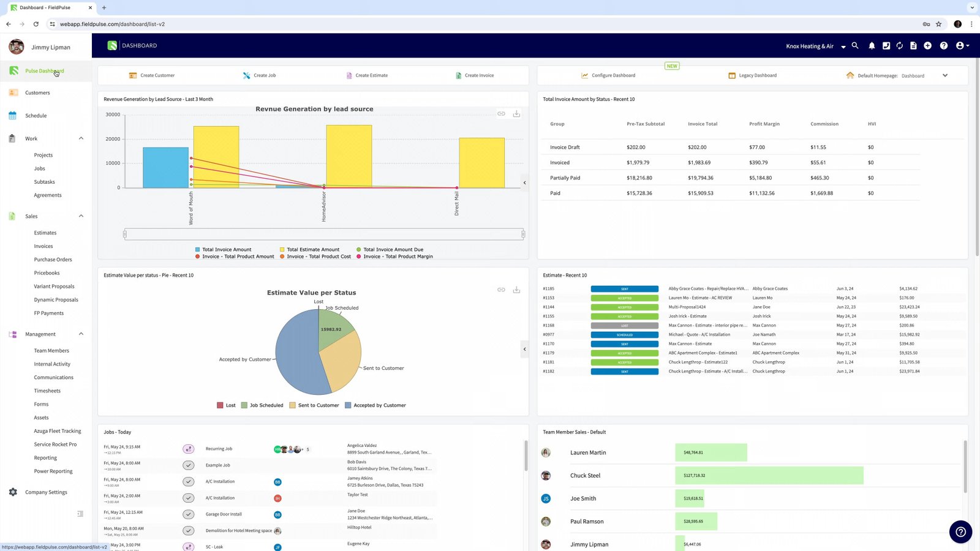980x551 pixels.
Task: Open the help question mark icon
Action: click(944, 45)
